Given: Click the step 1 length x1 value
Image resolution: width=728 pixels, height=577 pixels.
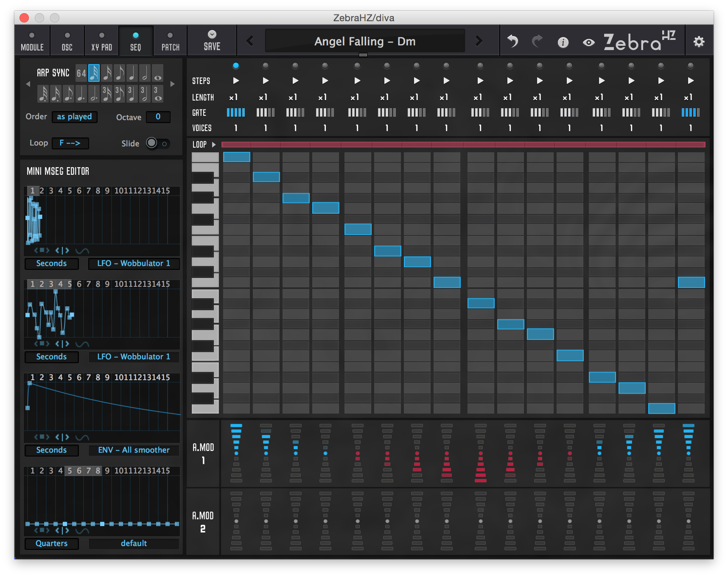Looking at the screenshot, I should click(x=234, y=97).
